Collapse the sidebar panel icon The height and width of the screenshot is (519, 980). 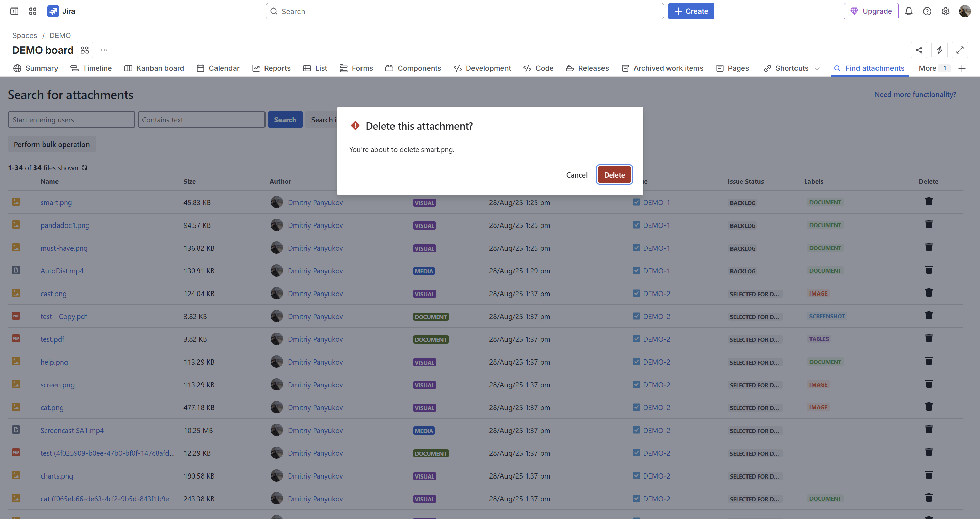[14, 12]
